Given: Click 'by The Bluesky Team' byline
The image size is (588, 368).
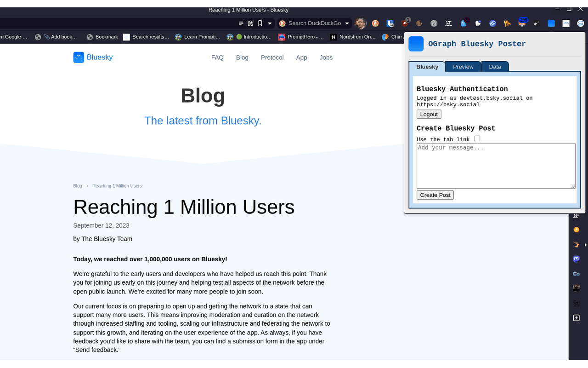Looking at the screenshot, I should [x=103, y=239].
